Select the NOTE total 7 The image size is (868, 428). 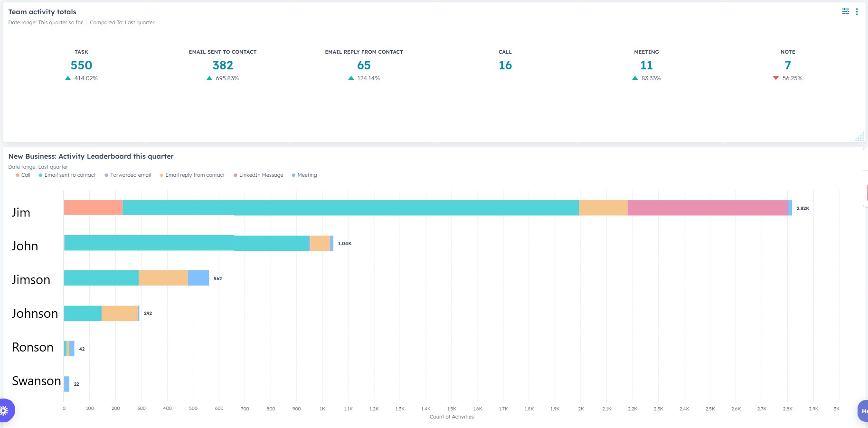pos(788,65)
